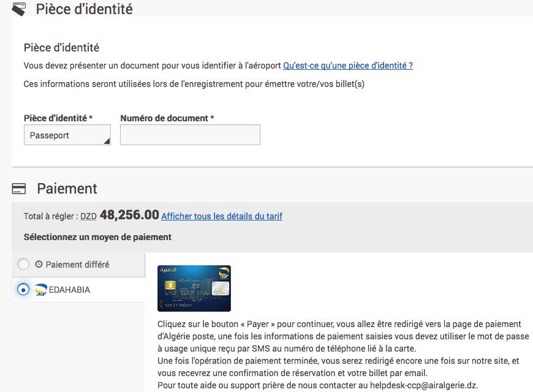The width and height of the screenshot is (533, 392).
Task: Click the DZD currency abbreviation
Action: click(x=89, y=216)
